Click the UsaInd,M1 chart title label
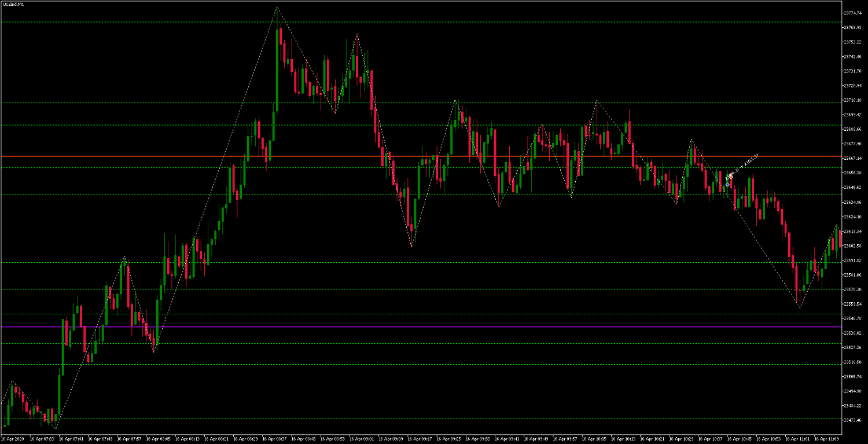The width and height of the screenshot is (868, 444). click(x=13, y=4)
